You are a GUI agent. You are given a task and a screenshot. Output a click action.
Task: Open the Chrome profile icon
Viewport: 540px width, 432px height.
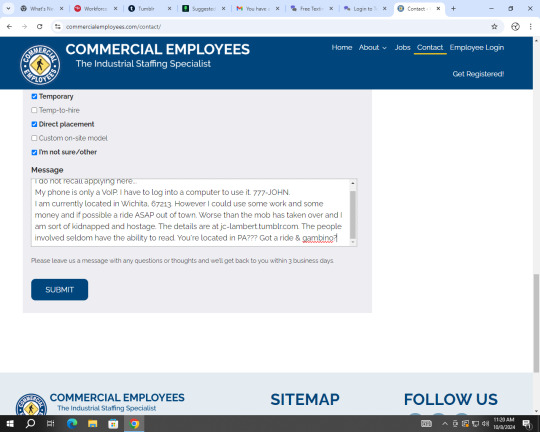click(515, 27)
